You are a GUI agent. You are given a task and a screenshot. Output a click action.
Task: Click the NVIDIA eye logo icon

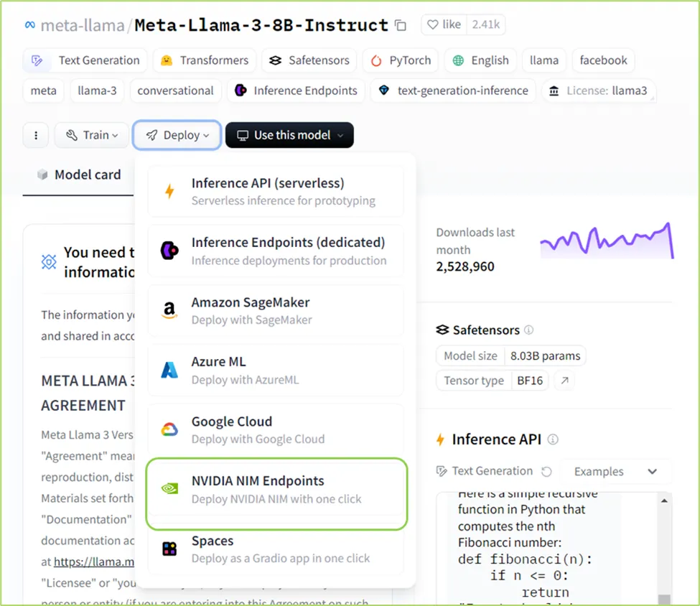[x=169, y=488]
